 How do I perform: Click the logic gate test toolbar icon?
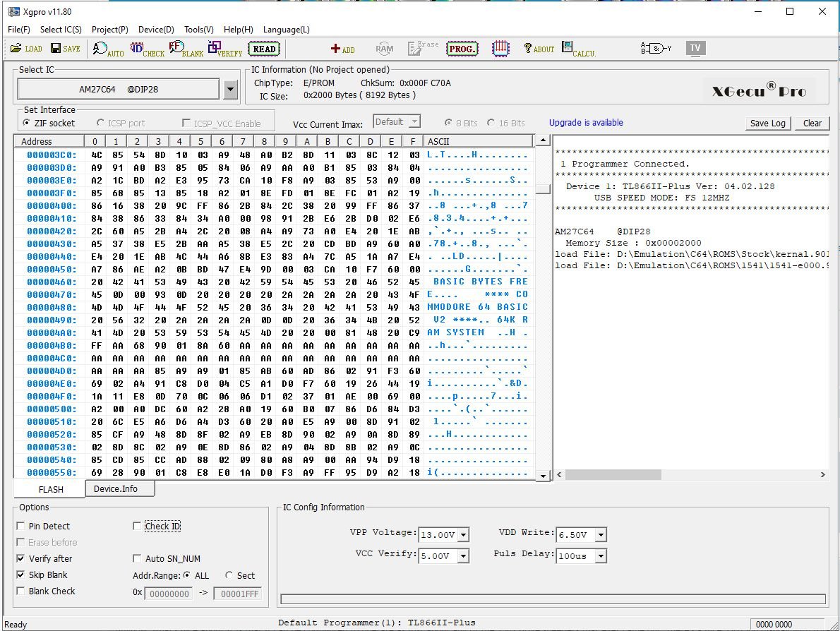(656, 49)
